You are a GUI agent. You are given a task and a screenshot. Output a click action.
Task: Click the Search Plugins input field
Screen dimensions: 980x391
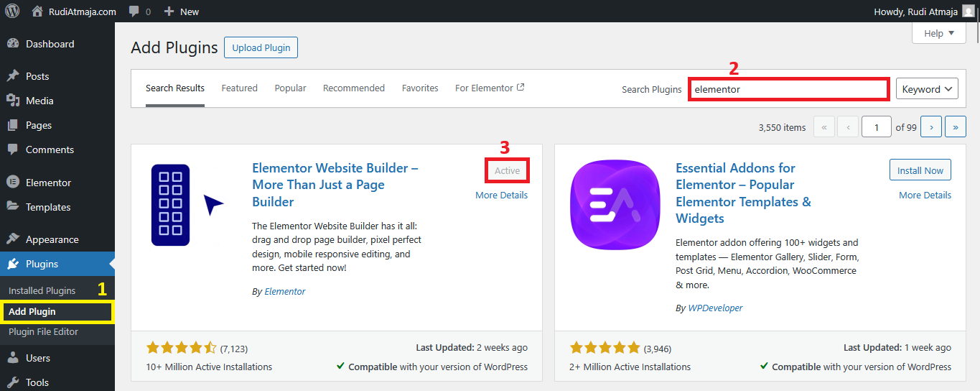tap(788, 89)
